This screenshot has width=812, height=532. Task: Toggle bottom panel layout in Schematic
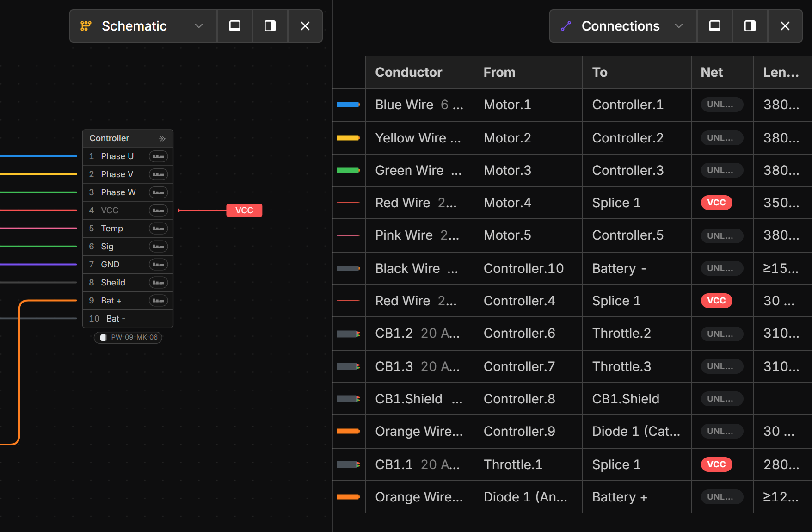coord(235,26)
